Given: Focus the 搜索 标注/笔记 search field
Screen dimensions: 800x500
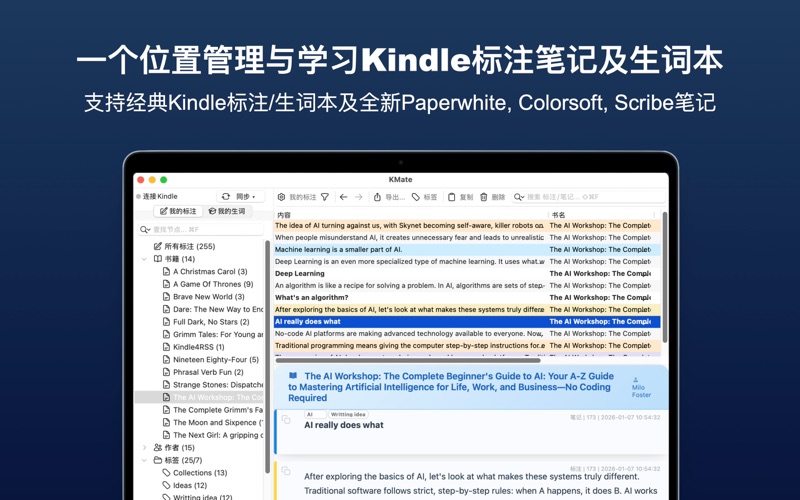Looking at the screenshot, I should pos(589,197).
